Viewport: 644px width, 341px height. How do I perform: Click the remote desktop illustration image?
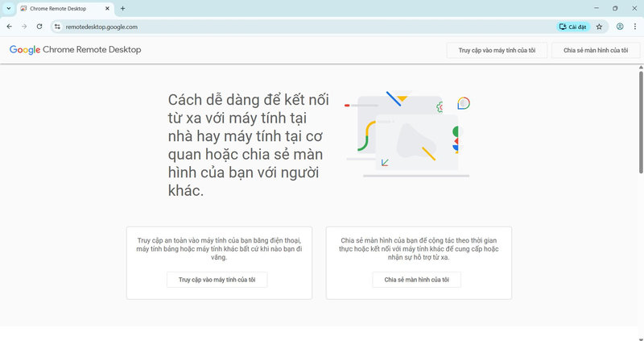click(407, 134)
